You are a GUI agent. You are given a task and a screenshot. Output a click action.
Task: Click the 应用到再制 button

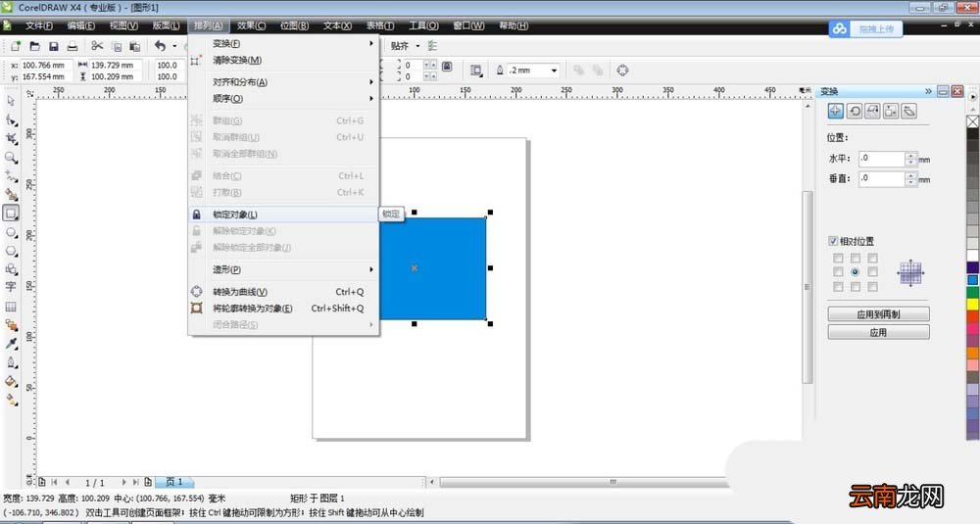(878, 314)
